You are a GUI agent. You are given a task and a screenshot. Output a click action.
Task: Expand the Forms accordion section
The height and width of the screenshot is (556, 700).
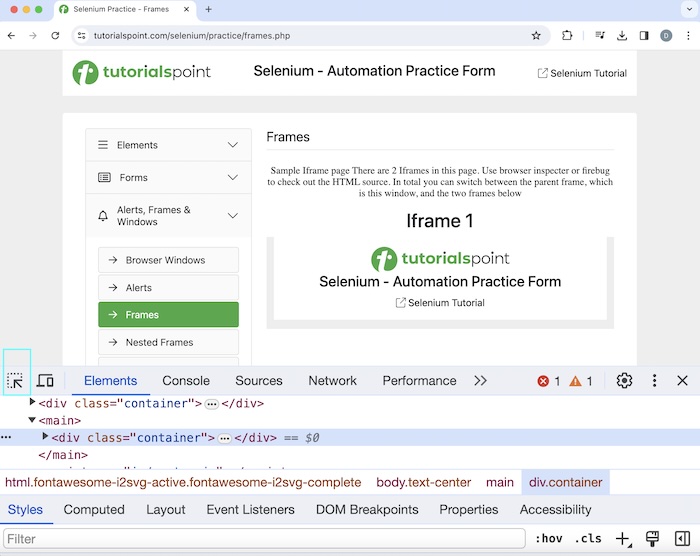coord(168,178)
